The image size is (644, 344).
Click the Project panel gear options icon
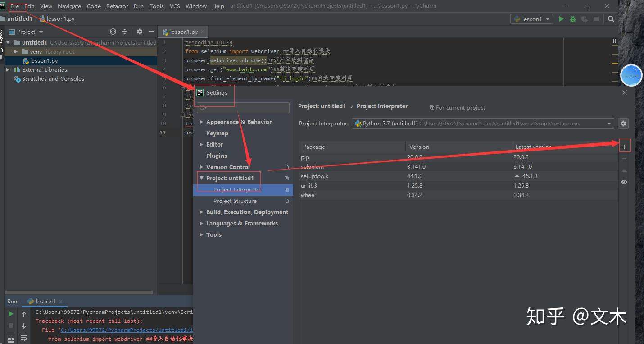(x=139, y=32)
